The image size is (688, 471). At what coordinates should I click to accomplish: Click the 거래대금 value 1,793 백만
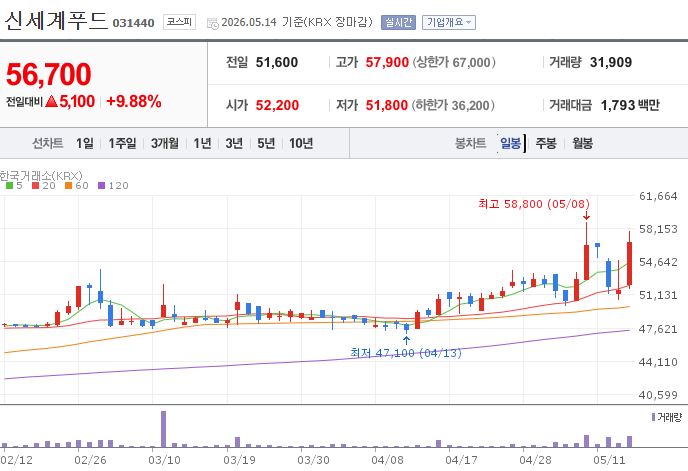pos(630,105)
